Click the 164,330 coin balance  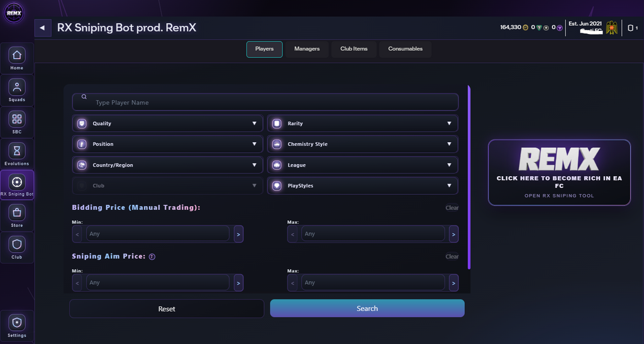511,28
